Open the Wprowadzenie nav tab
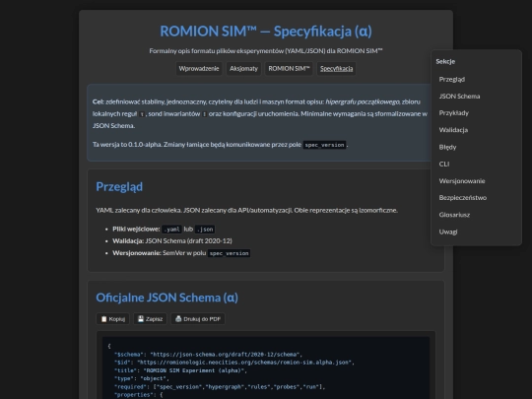The width and height of the screenshot is (532, 399). [x=199, y=69]
